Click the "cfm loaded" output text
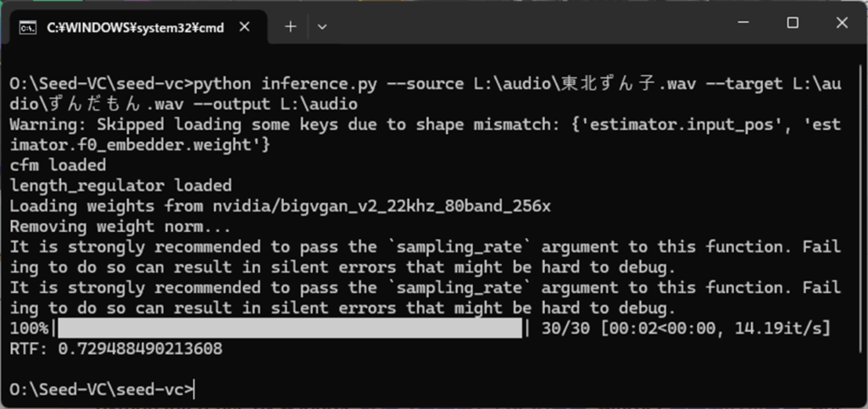 58,165
